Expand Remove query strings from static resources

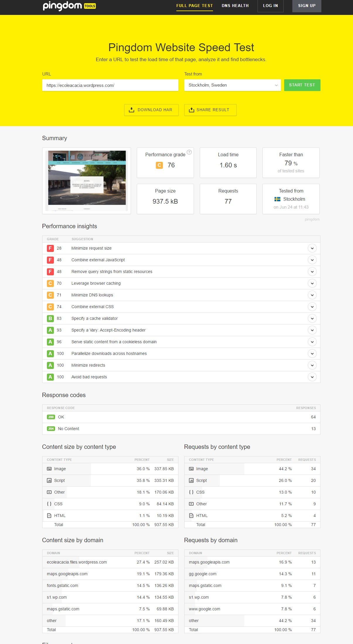tap(312, 272)
